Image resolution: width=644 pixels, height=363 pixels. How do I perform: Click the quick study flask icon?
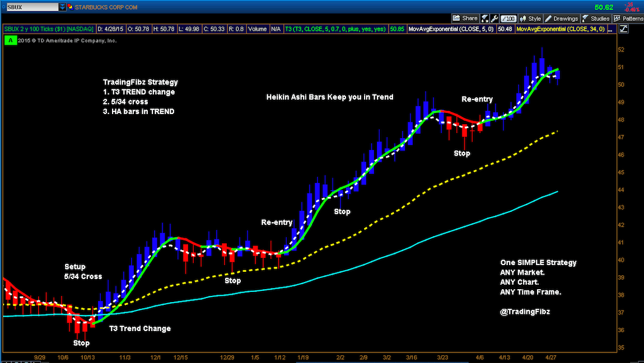pyautogui.click(x=485, y=18)
